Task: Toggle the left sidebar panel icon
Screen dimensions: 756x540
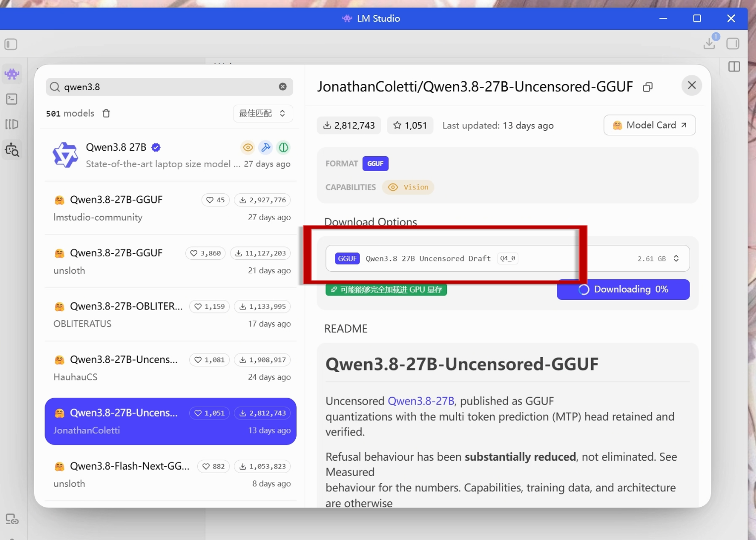Action: [11, 45]
